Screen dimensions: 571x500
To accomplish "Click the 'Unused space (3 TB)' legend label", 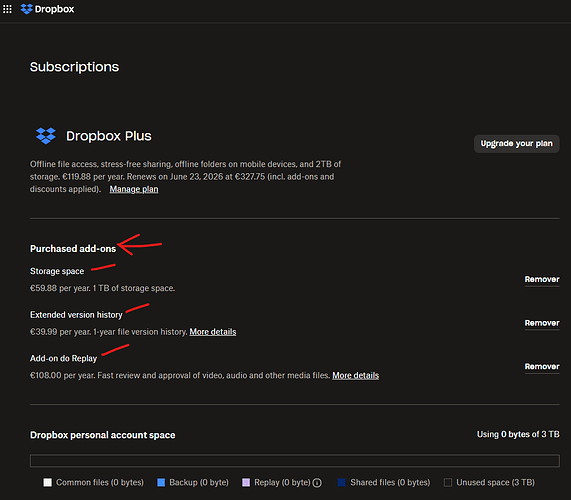I will coord(495,483).
